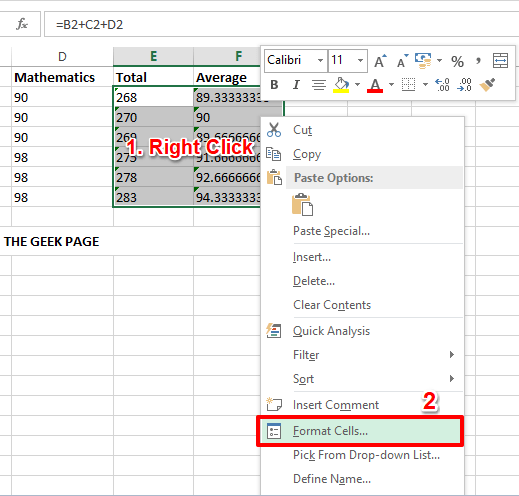
Task: Choose Insert Comment menu entry
Action: coord(362,405)
